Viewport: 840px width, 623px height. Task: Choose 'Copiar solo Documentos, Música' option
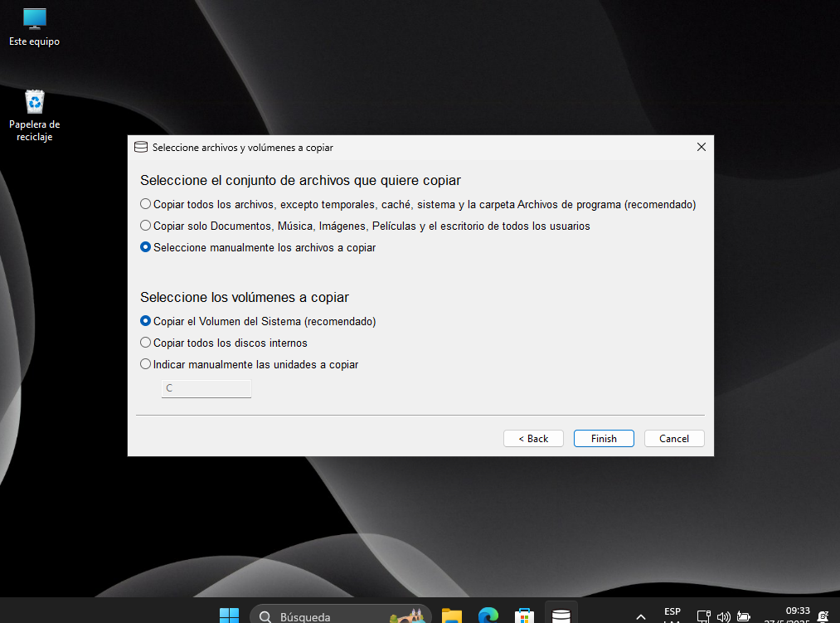(146, 226)
